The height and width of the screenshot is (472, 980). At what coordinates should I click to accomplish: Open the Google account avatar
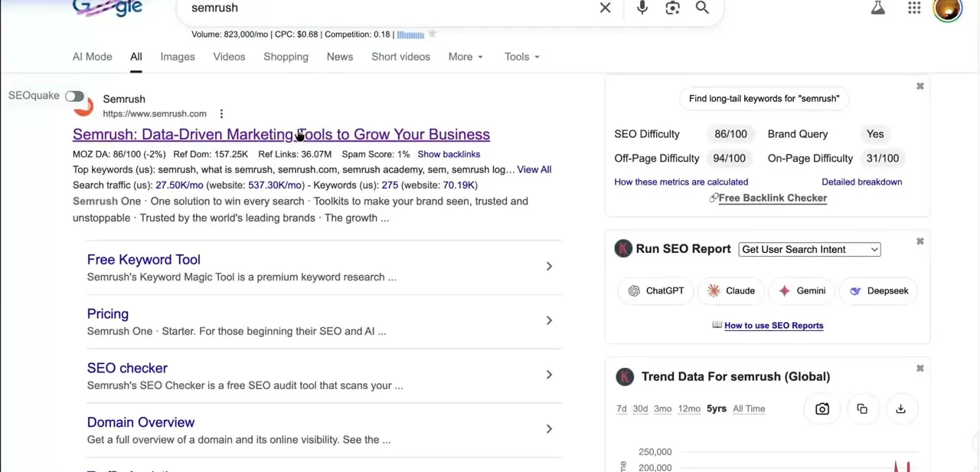click(948, 9)
